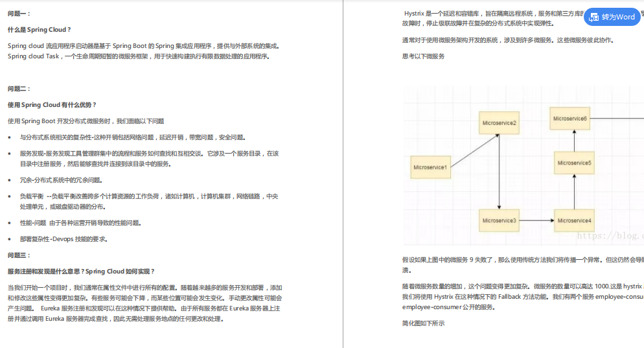Click the document icon in 转为Word button
Image resolution: width=644 pixels, height=348 pixels.
pos(594,17)
